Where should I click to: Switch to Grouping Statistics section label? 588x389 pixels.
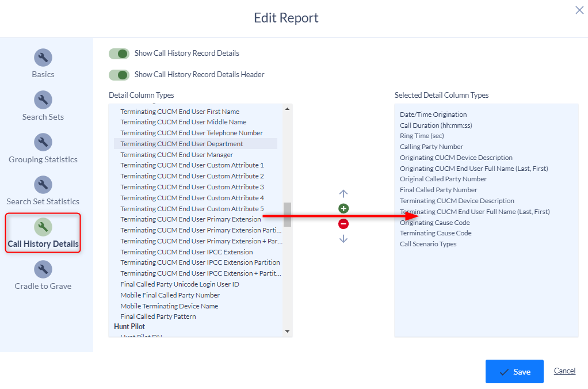click(x=43, y=159)
